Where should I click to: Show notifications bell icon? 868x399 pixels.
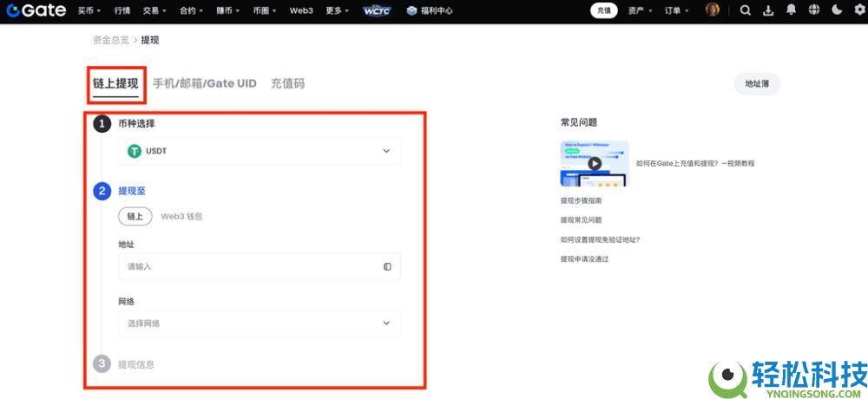(x=792, y=10)
